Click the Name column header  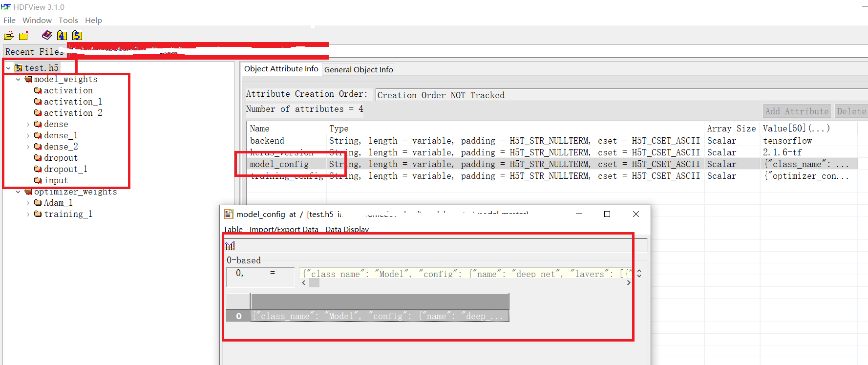(x=287, y=129)
